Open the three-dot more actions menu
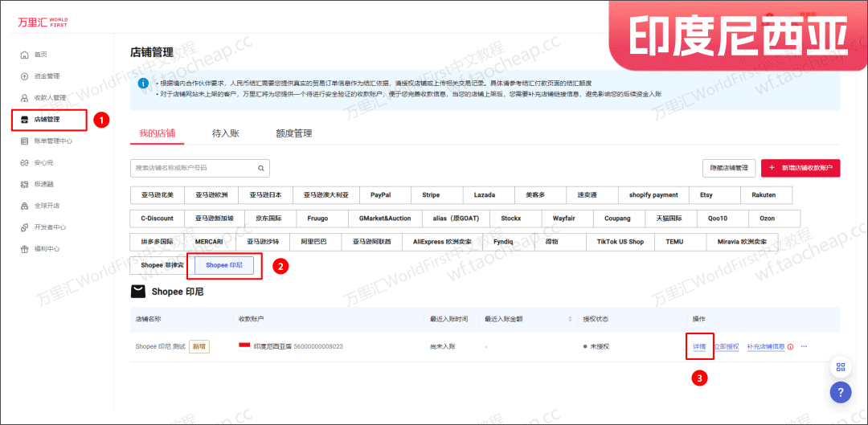The image size is (868, 425). tap(804, 347)
